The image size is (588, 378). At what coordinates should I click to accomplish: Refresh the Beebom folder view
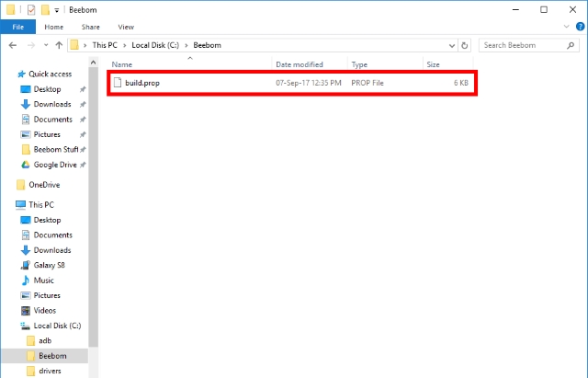(465, 45)
